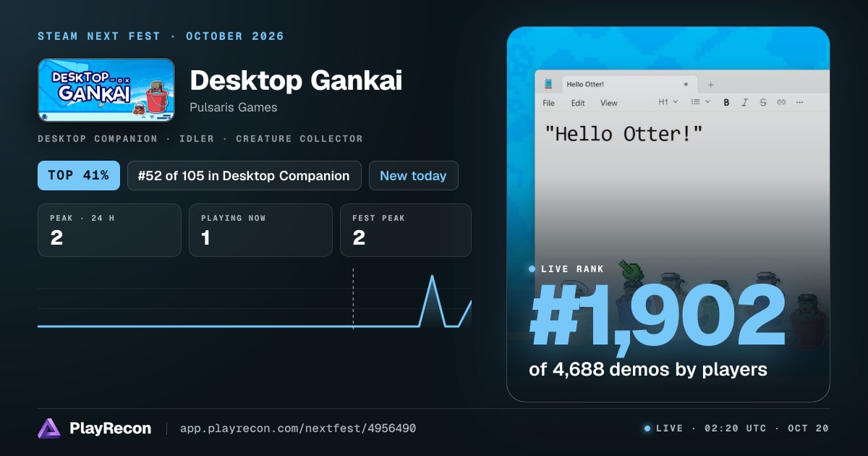Select the PLAYING NOW stat card
Screen dimensions: 868x456
(260, 230)
